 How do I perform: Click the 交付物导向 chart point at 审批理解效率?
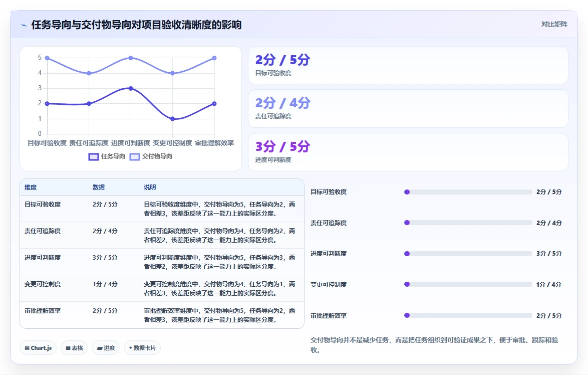coord(214,58)
